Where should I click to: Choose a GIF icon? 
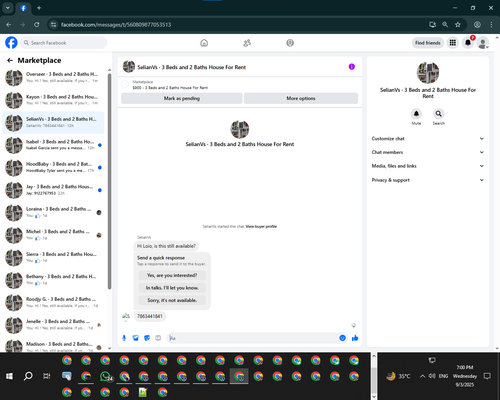(158, 338)
